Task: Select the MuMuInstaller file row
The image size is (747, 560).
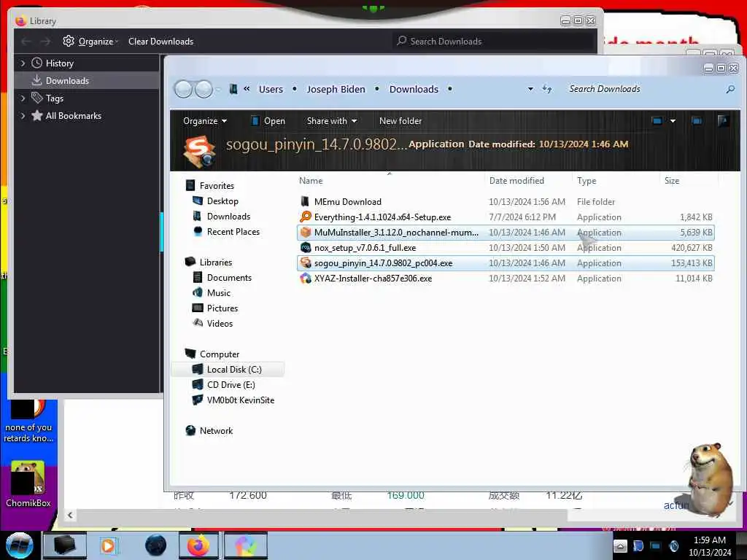Action: coord(506,233)
